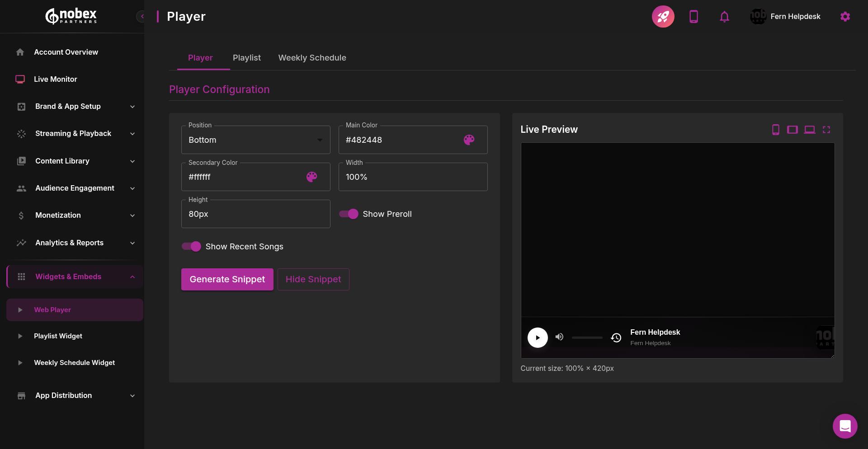Turn off Show Recent Songs
This screenshot has height=449, width=868.
tap(191, 246)
